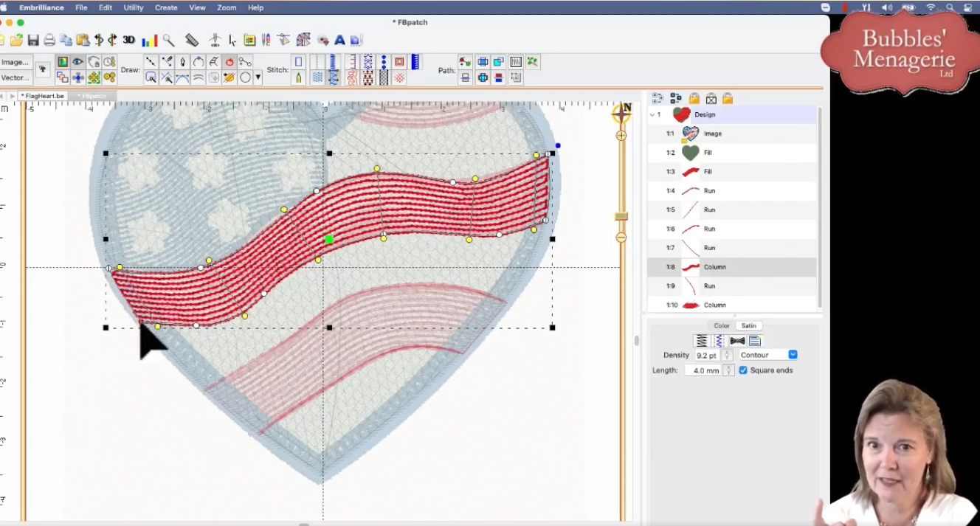Select the circle shape draw tool
The height and width of the screenshot is (526, 980).
point(244,77)
